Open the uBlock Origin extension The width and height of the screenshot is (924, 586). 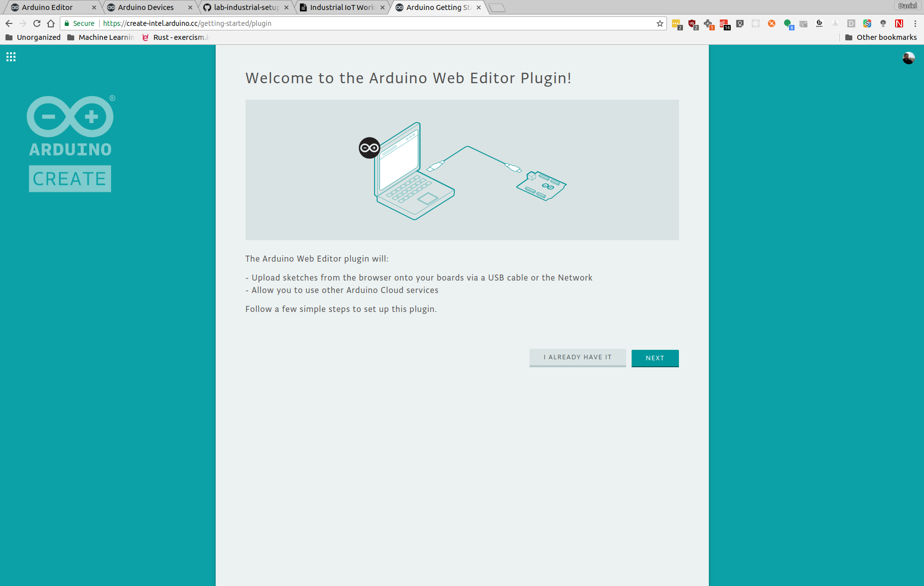692,23
